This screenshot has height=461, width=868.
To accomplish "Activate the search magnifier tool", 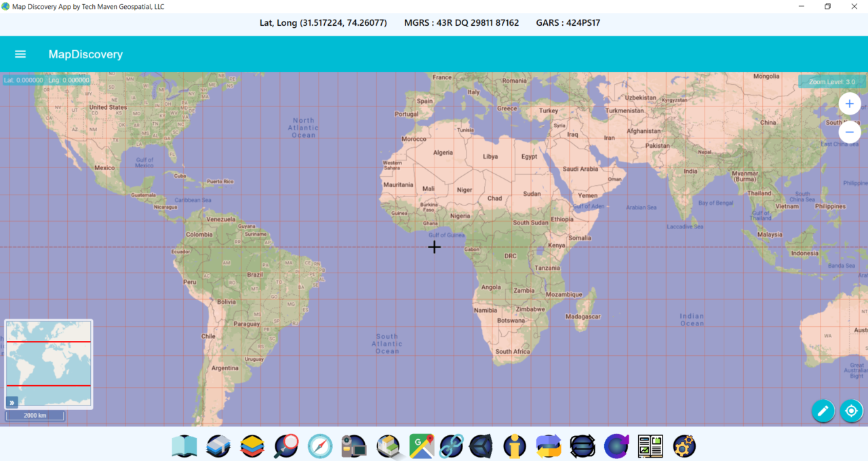I will (x=285, y=446).
